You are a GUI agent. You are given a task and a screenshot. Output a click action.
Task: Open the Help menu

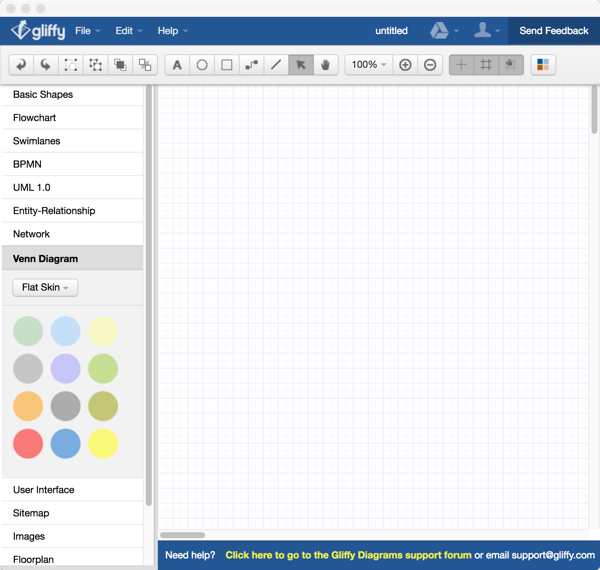[x=173, y=31]
